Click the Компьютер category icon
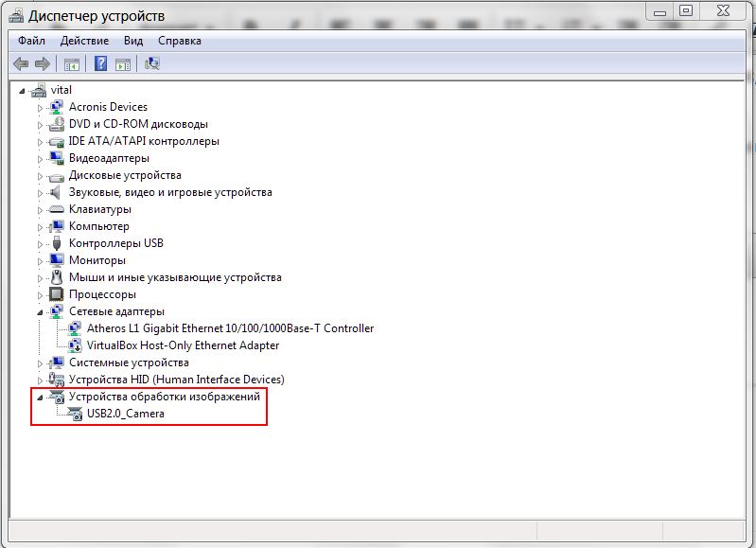 click(x=57, y=226)
